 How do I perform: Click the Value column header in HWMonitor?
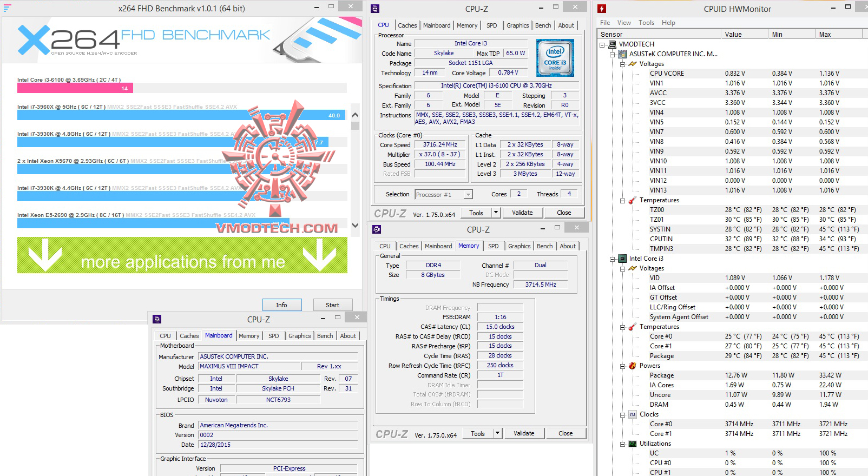point(745,34)
